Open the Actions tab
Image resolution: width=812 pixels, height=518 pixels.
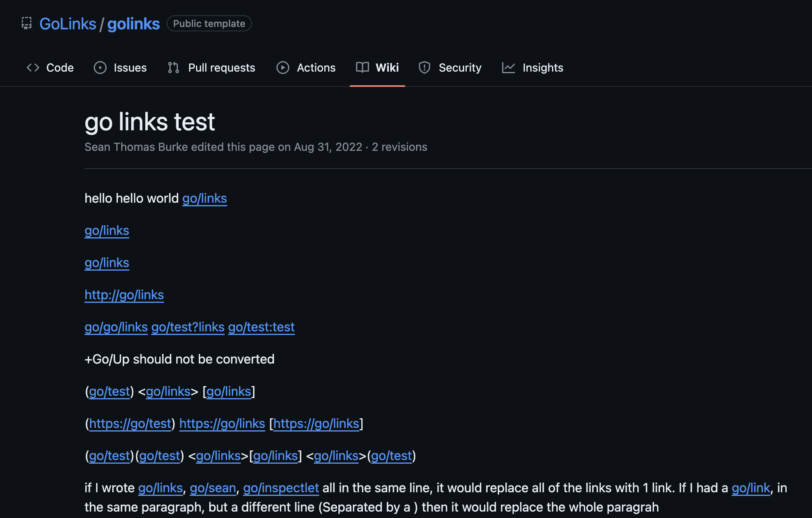(x=316, y=68)
